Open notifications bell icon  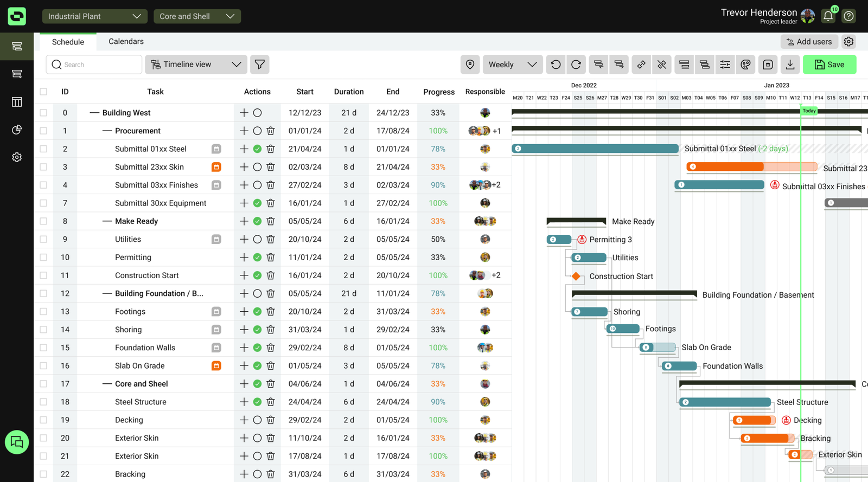(x=828, y=16)
